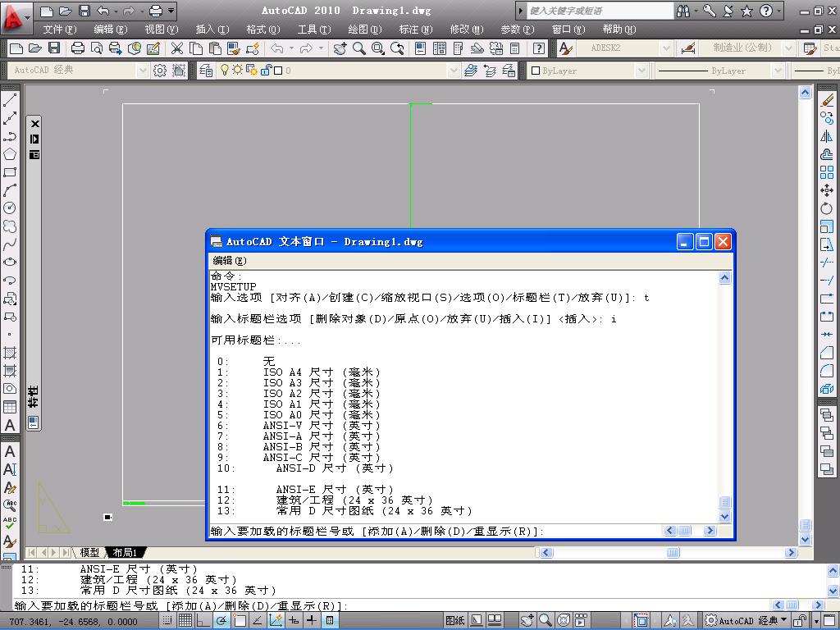Image resolution: width=840 pixels, height=630 pixels.
Task: Click the Plot printer icon in standard toolbar
Action: click(x=78, y=48)
